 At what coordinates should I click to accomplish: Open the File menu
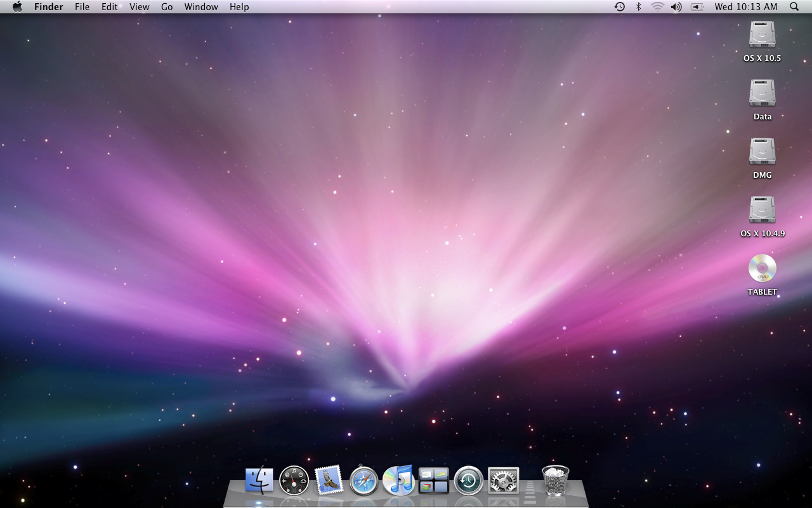[x=82, y=6]
